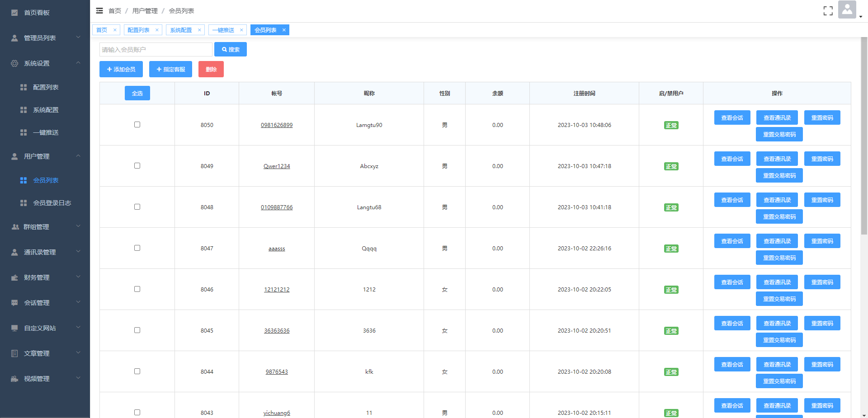Open the user avatar menu

pyautogui.click(x=847, y=10)
